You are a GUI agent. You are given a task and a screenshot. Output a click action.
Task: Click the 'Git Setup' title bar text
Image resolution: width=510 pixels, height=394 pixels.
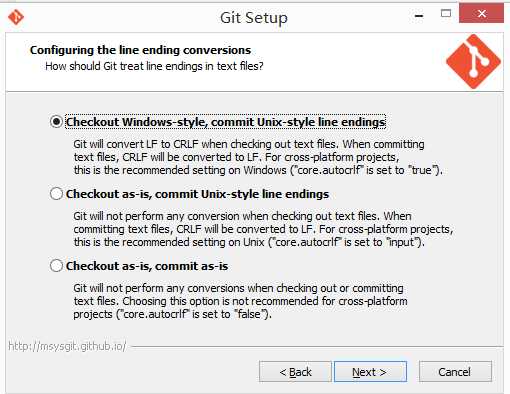tap(254, 17)
